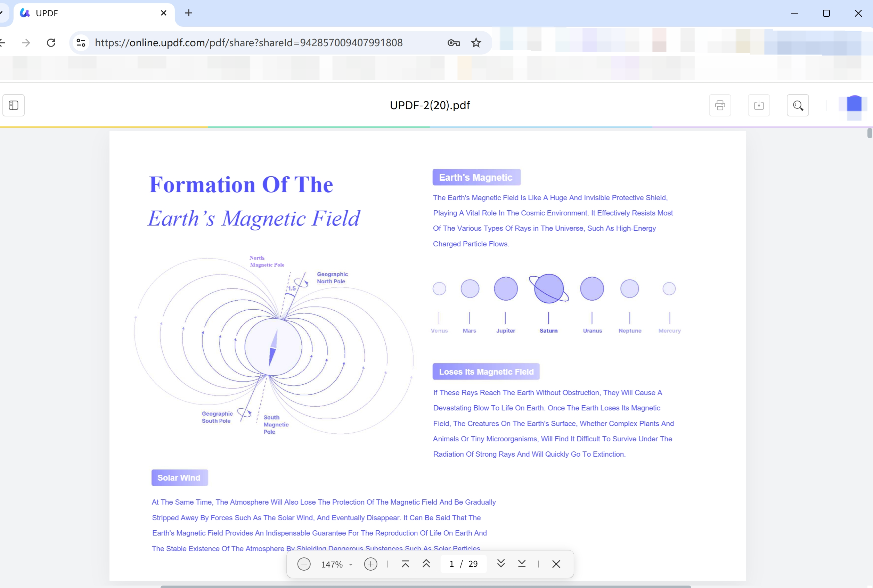
Task: Go to the next page
Action: click(x=501, y=564)
